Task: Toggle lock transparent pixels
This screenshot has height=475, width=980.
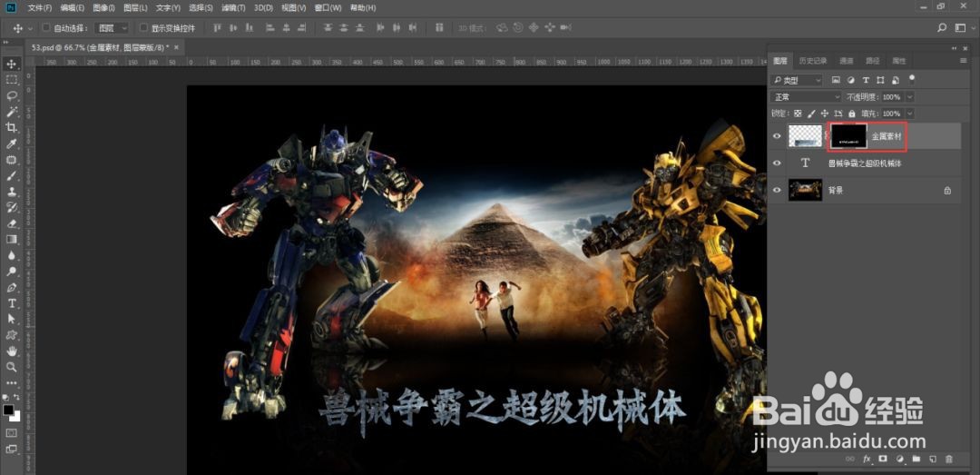Action: 798,114
